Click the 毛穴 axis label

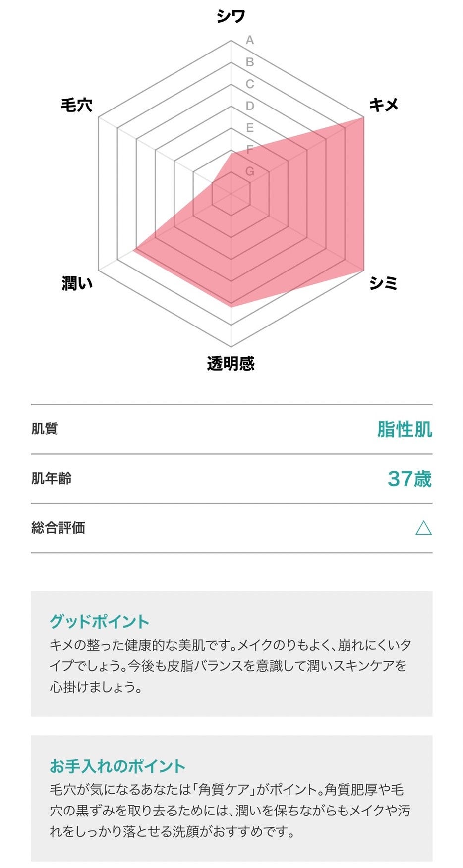(x=76, y=105)
